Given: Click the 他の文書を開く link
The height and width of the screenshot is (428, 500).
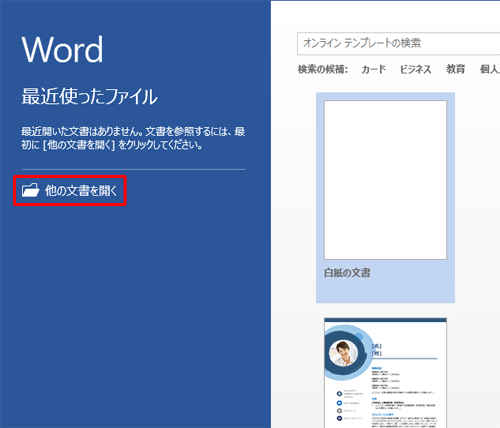Looking at the screenshot, I should point(81,191).
